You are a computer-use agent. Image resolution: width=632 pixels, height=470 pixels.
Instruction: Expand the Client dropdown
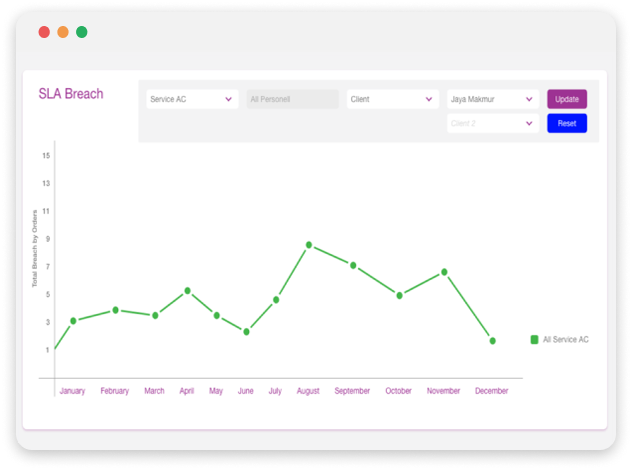392,100
